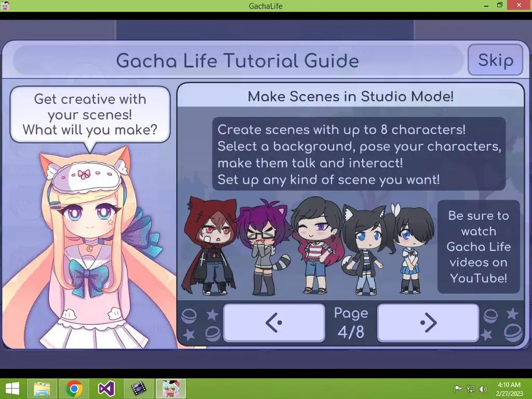
Task: Open Visual Studio from the taskbar
Action: pos(106,389)
